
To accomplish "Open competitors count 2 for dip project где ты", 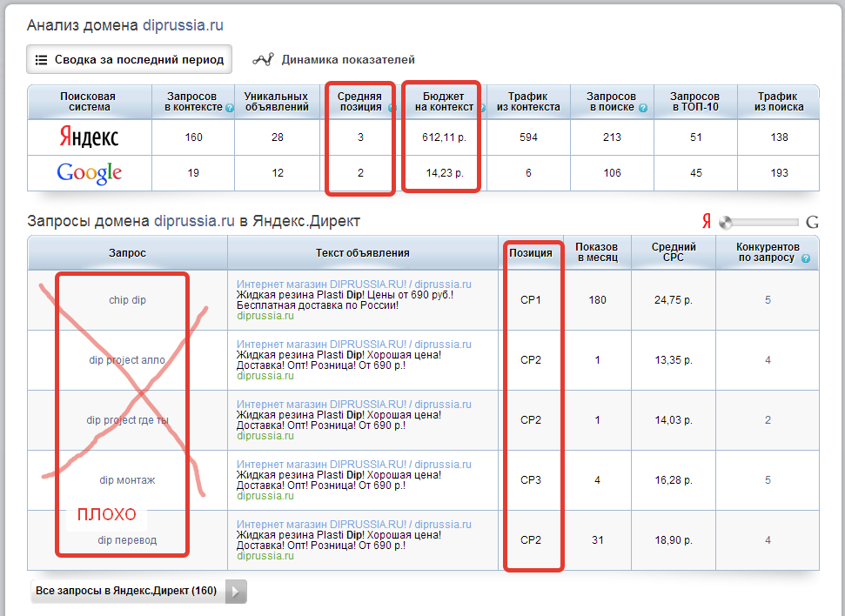I will pos(768,420).
